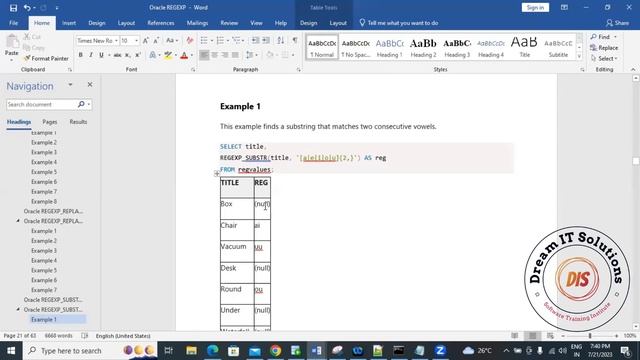Open Task View on the taskbar
Screen dimensions: 640x360
(x=168, y=350)
